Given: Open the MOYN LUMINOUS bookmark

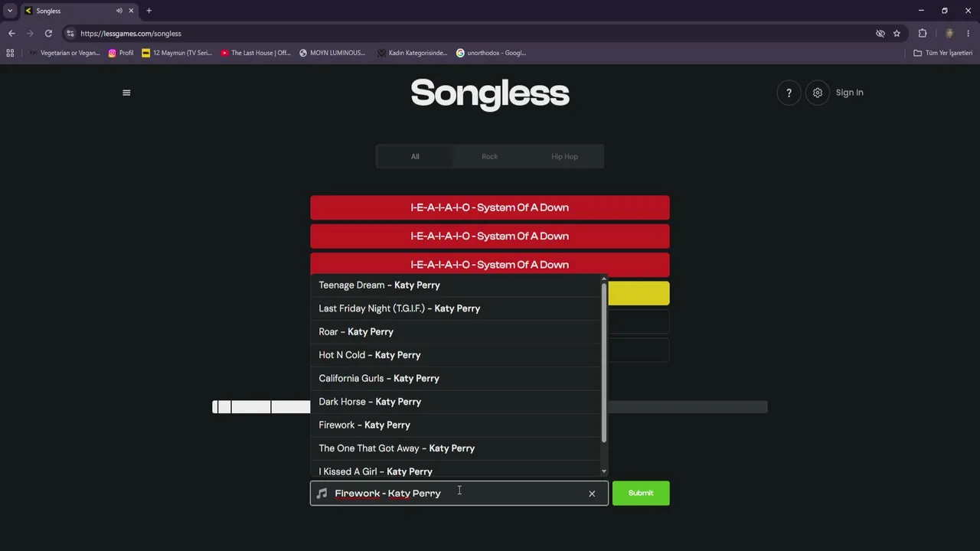Looking at the screenshot, I should coord(332,53).
